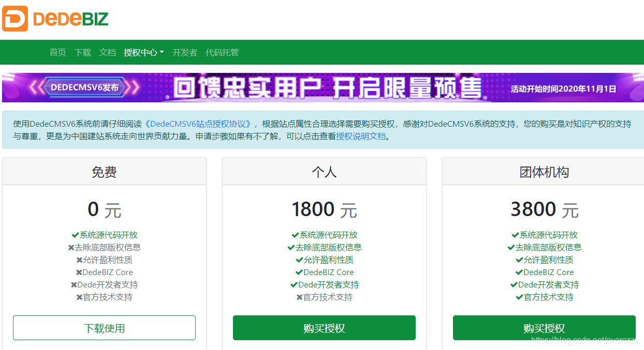Click the check icon beside 系统源代码开放 in 个人 card
Image resolution: width=644 pixels, height=350 pixels.
[295, 235]
